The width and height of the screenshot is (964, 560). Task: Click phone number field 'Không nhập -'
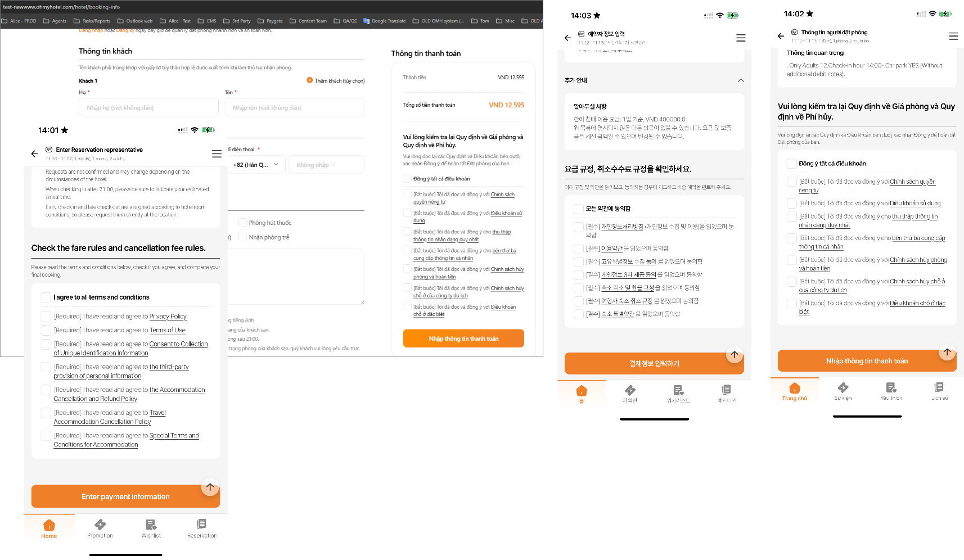coord(326,165)
